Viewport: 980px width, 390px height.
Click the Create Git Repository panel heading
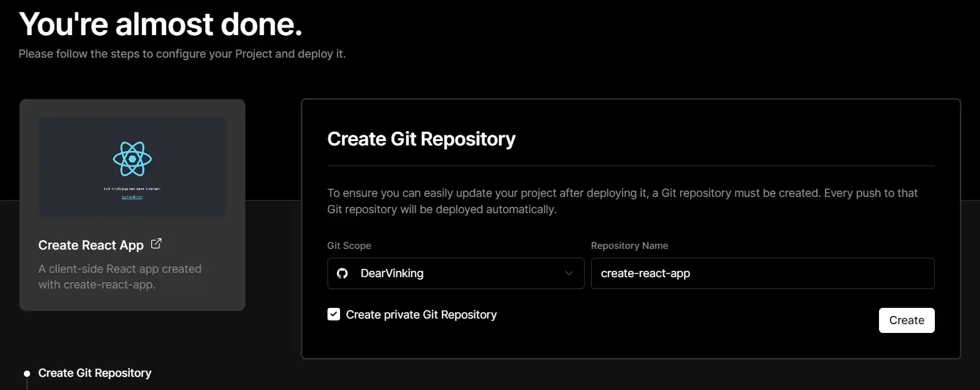tap(421, 139)
